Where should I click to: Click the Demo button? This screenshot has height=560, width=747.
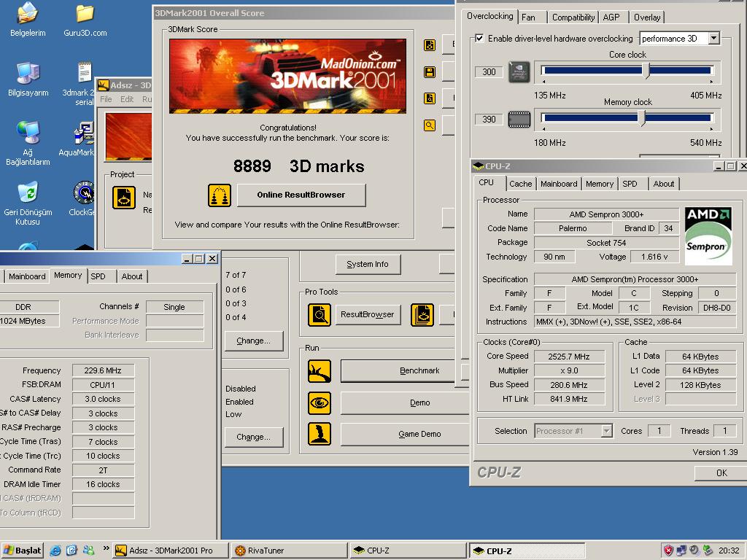point(405,402)
